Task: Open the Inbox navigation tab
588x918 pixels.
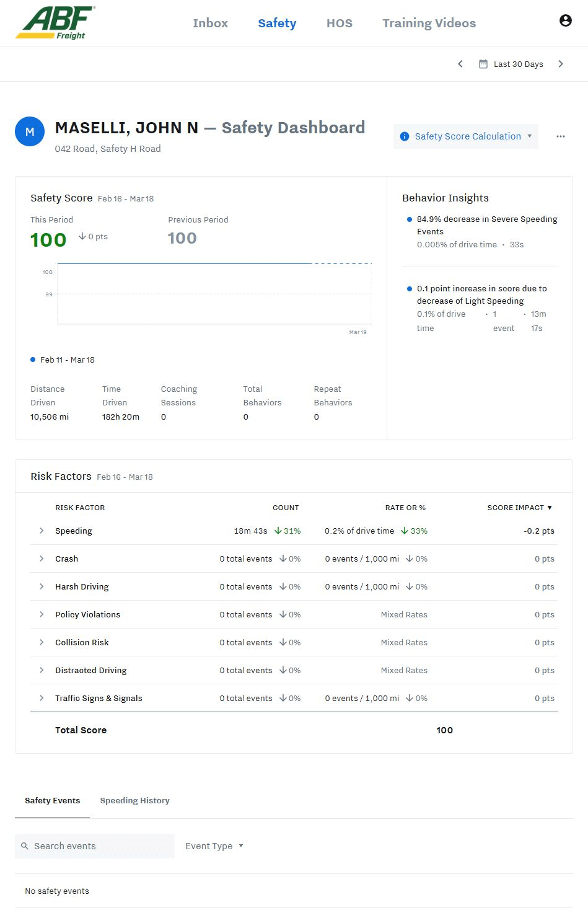Action: [x=210, y=23]
